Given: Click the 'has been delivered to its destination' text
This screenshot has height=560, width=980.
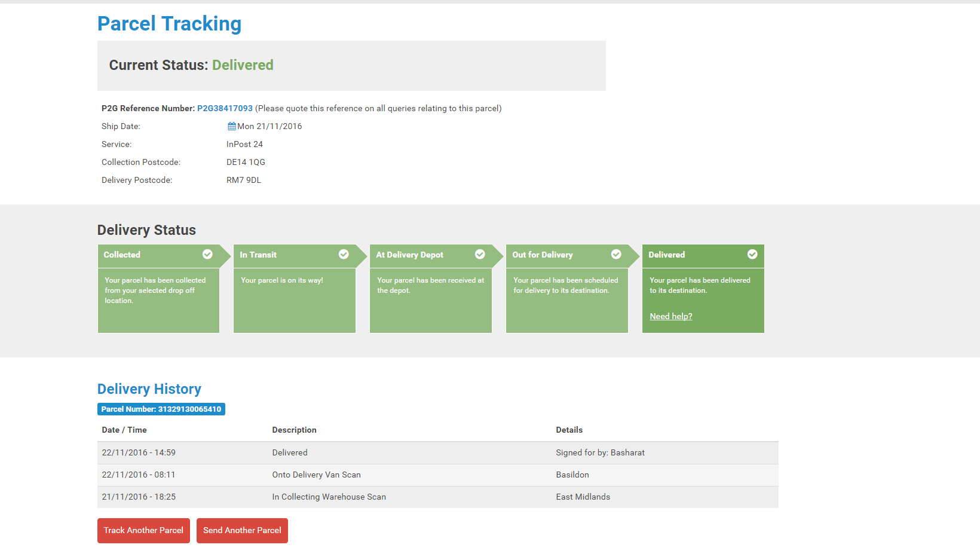Looking at the screenshot, I should click(x=700, y=285).
